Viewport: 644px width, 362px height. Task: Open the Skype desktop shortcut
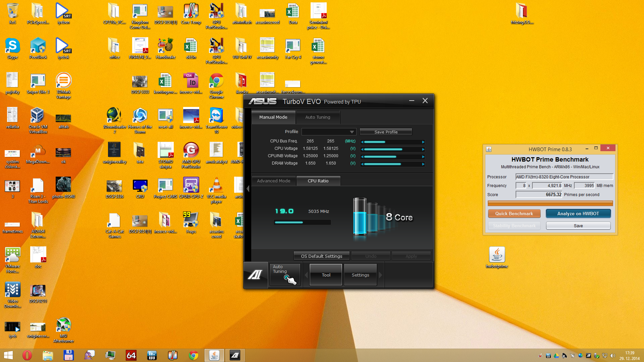[x=12, y=49]
